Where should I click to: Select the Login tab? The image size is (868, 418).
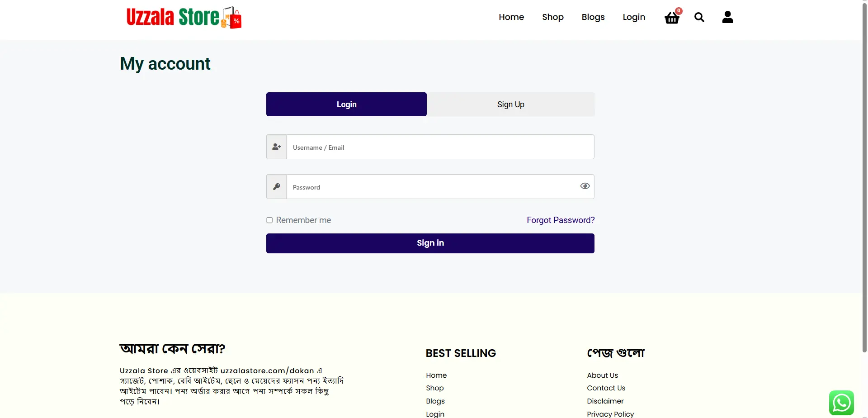346,104
